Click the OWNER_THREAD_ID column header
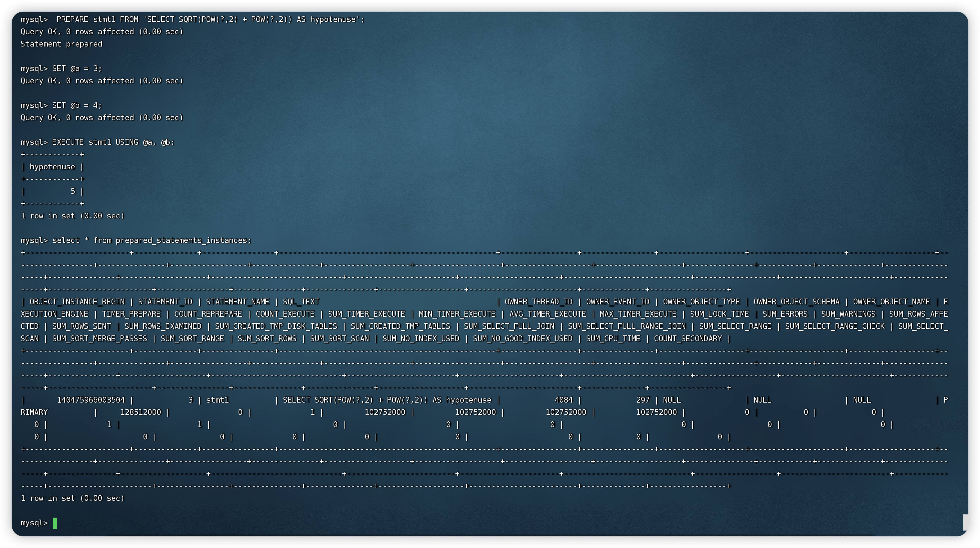Viewport: 980px width, 548px height. coord(538,302)
